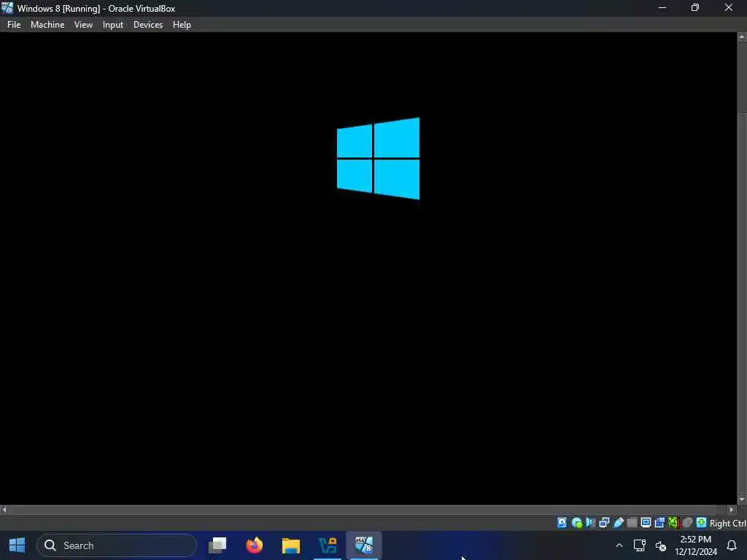Show hidden system tray icons
Screen dimensions: 747x560
619,545
